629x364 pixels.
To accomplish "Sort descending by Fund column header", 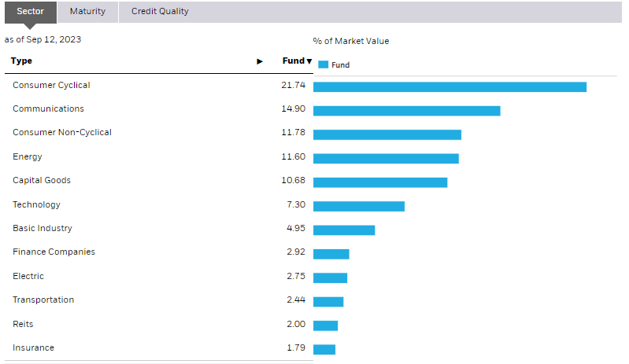I will [298, 61].
